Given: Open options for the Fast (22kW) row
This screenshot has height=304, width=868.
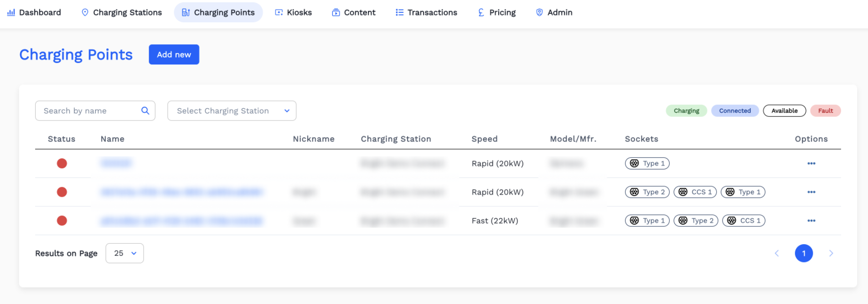Looking at the screenshot, I should pyautogui.click(x=811, y=221).
